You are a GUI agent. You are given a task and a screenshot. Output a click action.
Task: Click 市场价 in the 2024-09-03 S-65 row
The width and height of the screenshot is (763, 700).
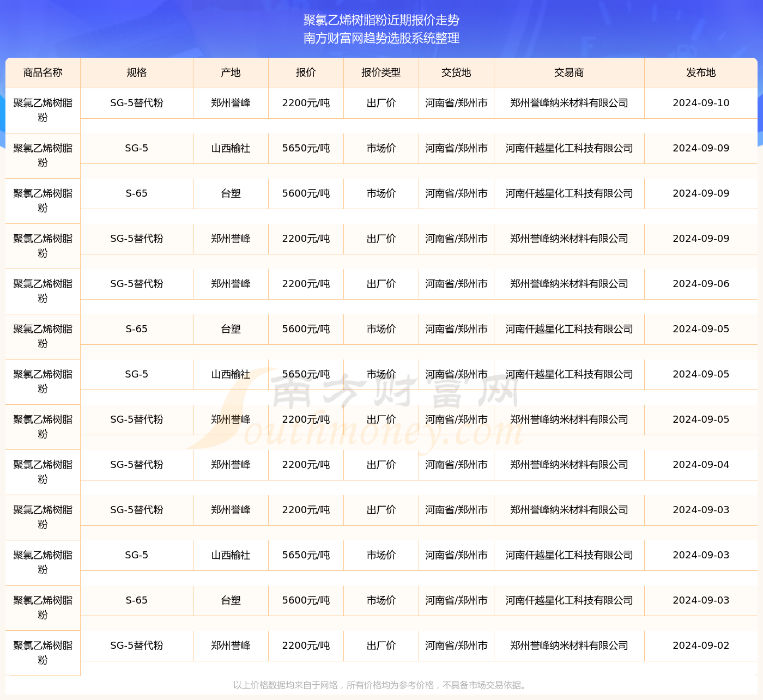[381, 600]
